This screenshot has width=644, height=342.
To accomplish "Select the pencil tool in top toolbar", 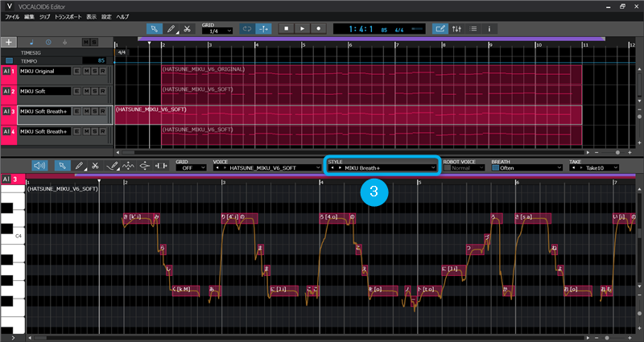I will pos(171,29).
